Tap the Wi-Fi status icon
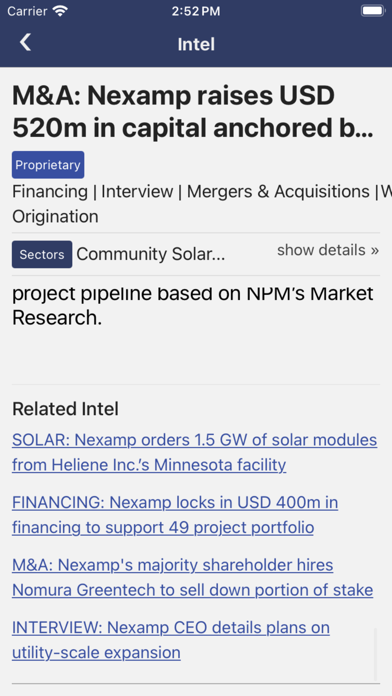392x696 pixels. [59, 11]
